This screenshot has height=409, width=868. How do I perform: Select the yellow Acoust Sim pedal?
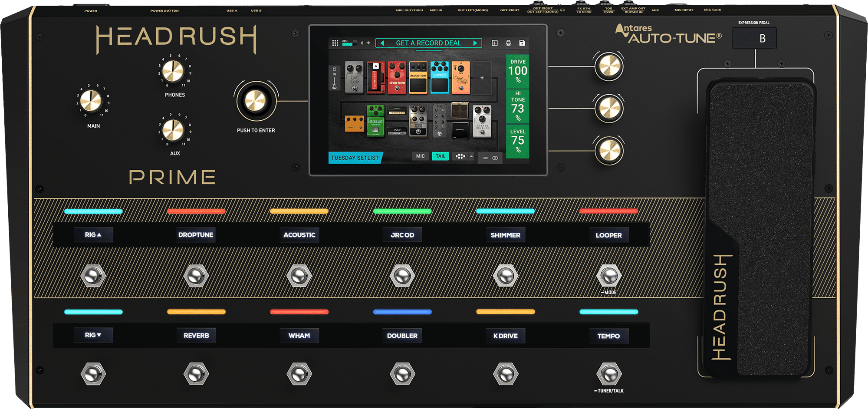(418, 77)
